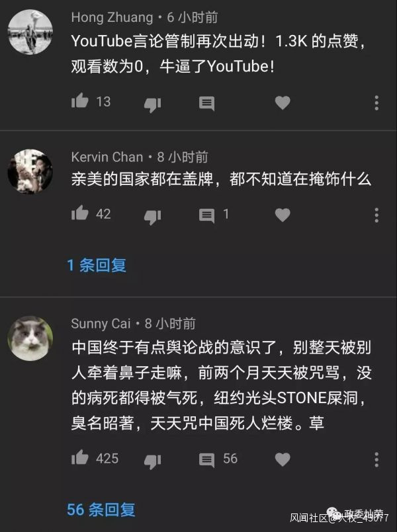Open reply icon on Kervin Chan's comment

(x=207, y=216)
